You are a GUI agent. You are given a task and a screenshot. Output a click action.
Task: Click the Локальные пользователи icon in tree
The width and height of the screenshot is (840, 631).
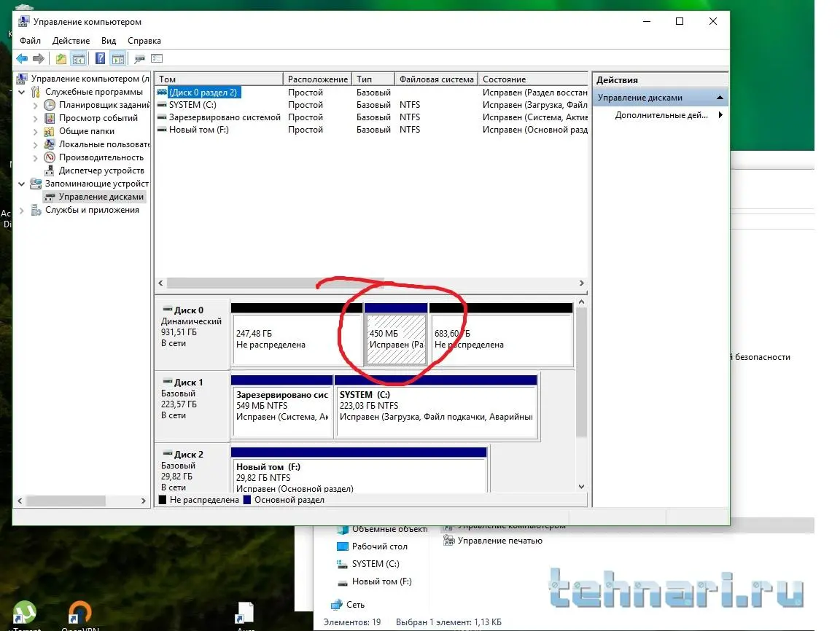click(x=50, y=144)
